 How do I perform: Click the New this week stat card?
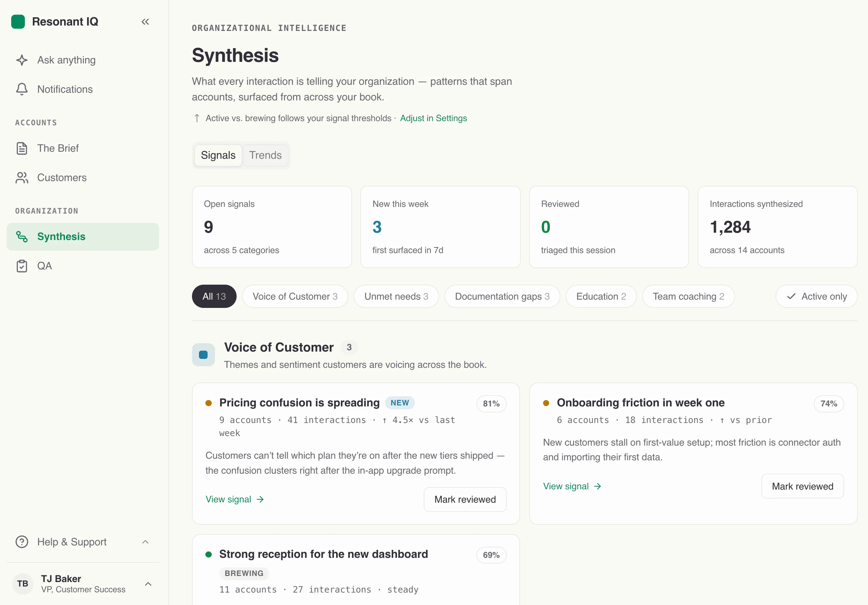(440, 227)
